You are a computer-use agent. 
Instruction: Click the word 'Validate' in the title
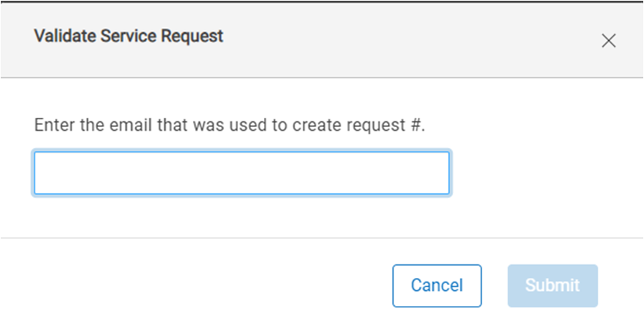coord(60,36)
